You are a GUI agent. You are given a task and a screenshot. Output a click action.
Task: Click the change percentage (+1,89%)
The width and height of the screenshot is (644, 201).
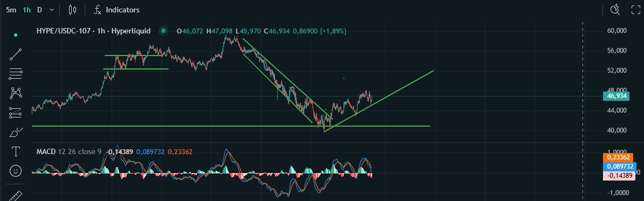(333, 31)
